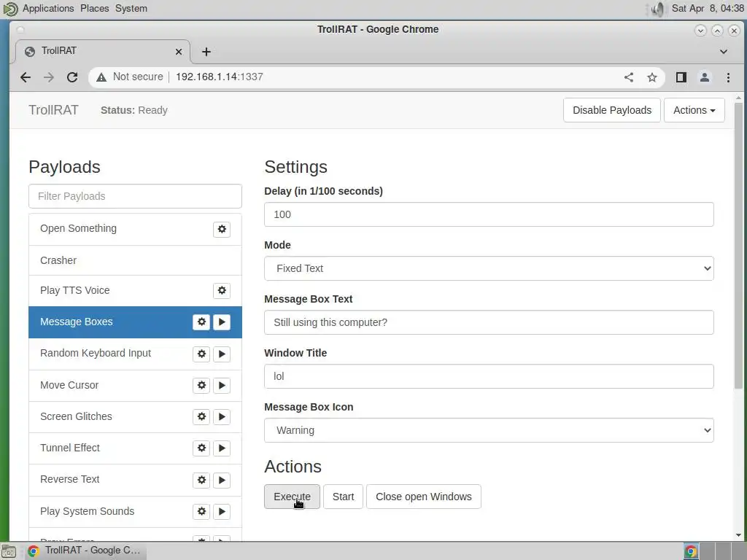This screenshot has height=560, width=747.
Task: Share this page via share icon
Action: click(629, 77)
